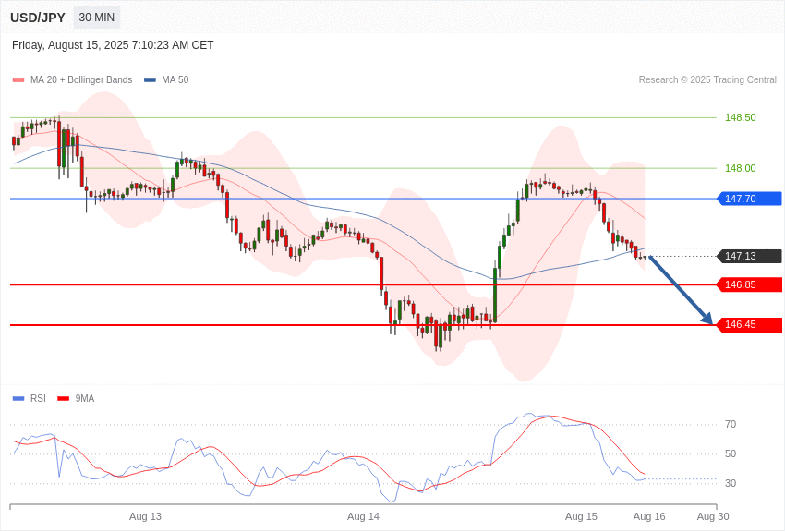785x532 pixels.
Task: Click the Aug 30 date axis label
Action: pos(713,516)
